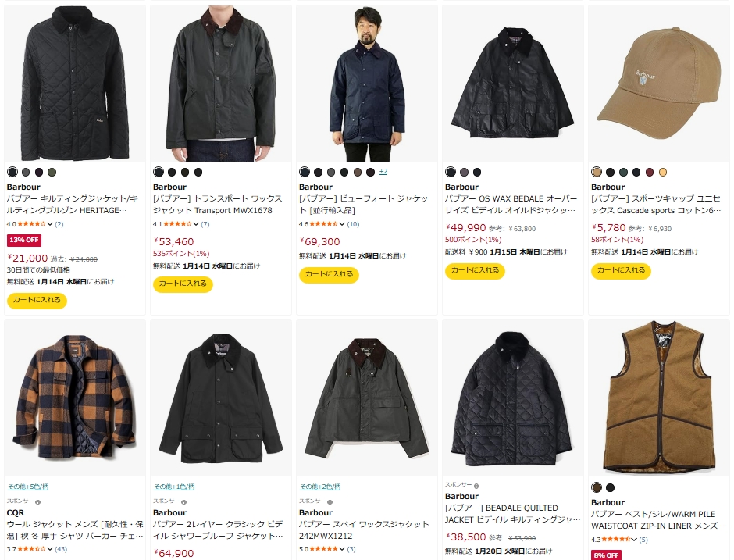Pick the brown swatch on Beaufort jacket
Screen dimensions: 734x560
point(357,172)
